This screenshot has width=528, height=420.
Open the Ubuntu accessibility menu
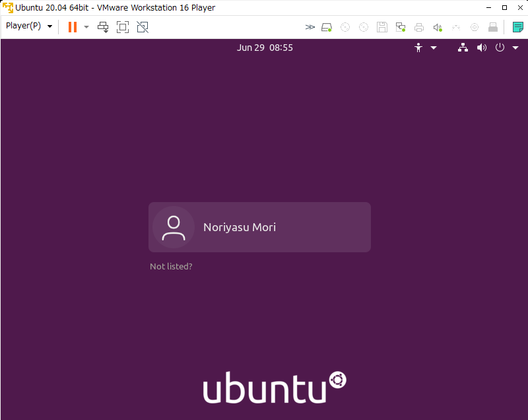coord(418,48)
